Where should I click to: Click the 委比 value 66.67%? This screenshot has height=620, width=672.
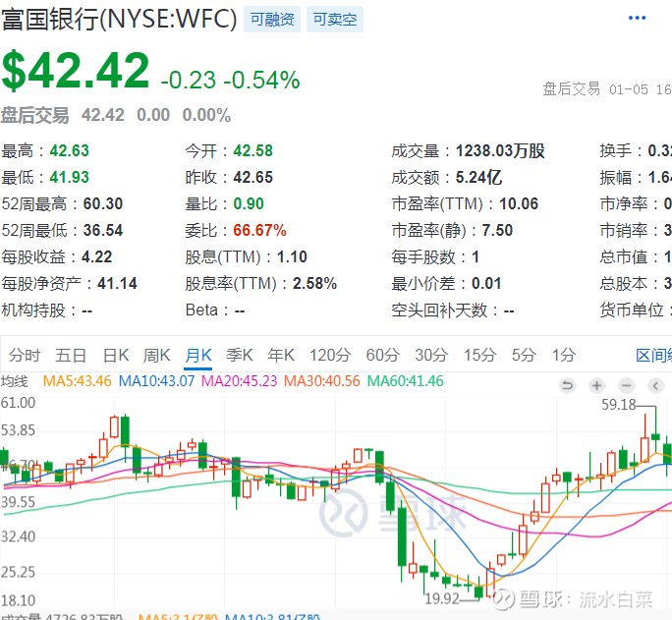259,231
